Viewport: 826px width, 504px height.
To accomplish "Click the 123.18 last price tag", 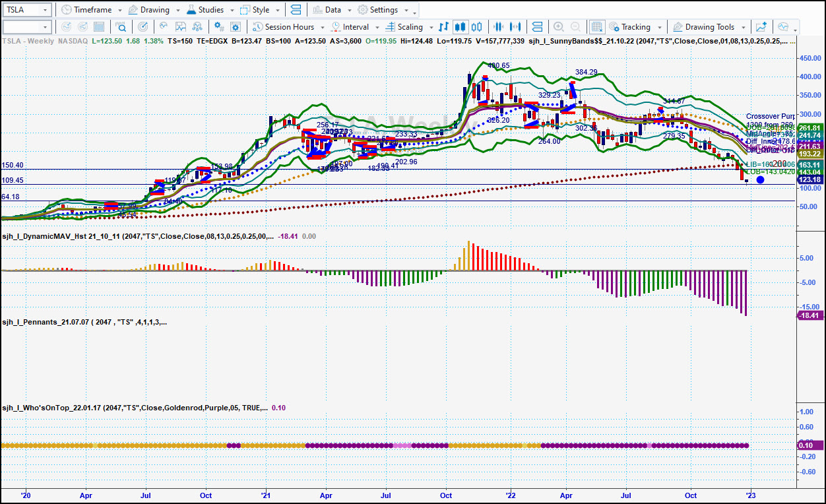I will tap(810, 180).
